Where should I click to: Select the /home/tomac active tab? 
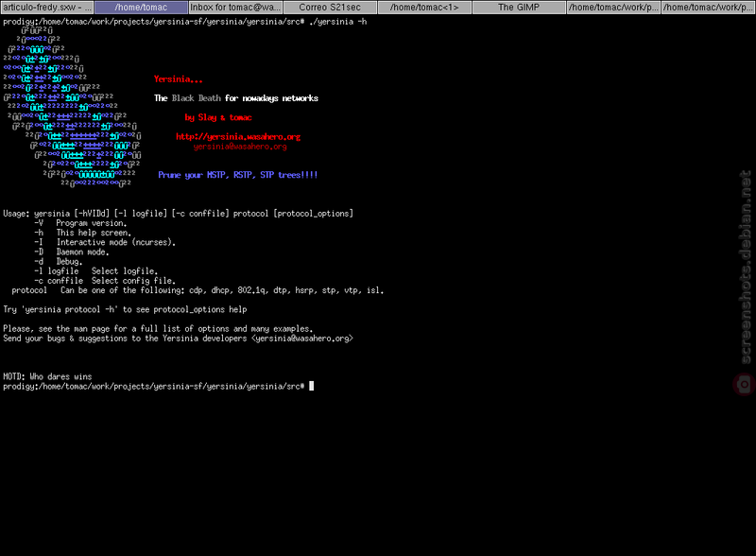click(x=141, y=8)
